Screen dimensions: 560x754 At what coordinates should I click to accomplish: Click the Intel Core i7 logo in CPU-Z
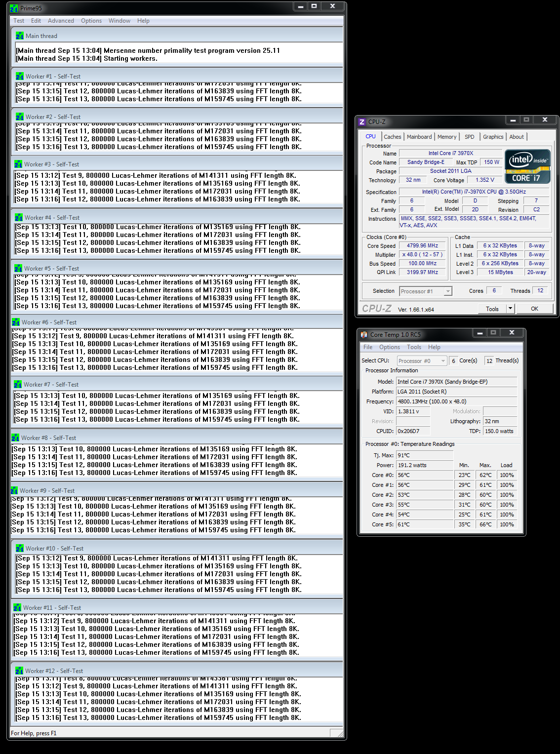[x=527, y=166]
